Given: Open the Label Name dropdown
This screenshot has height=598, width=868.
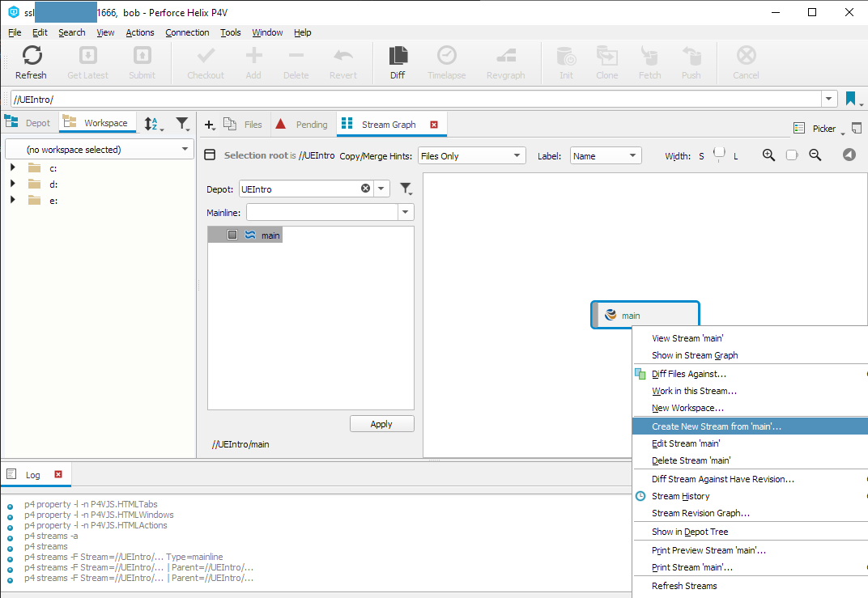Looking at the screenshot, I should 606,156.
